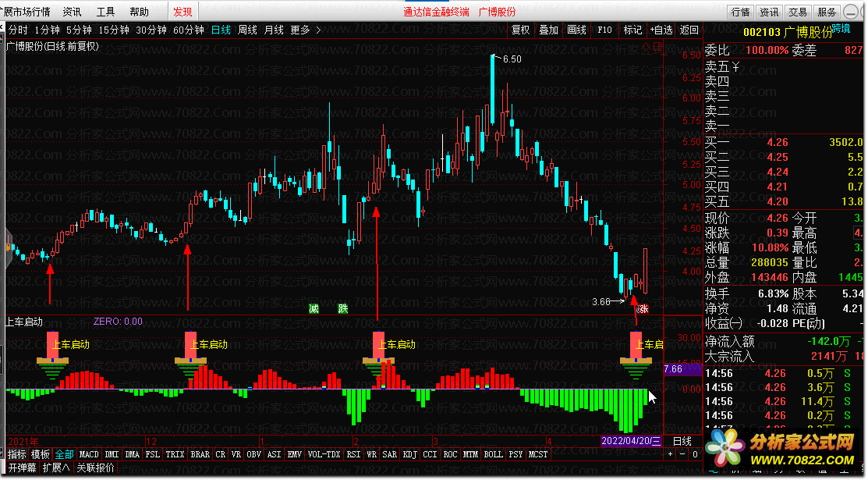868x480 pixels.
Task: Click the 行情 button at top right
Action: (740, 12)
